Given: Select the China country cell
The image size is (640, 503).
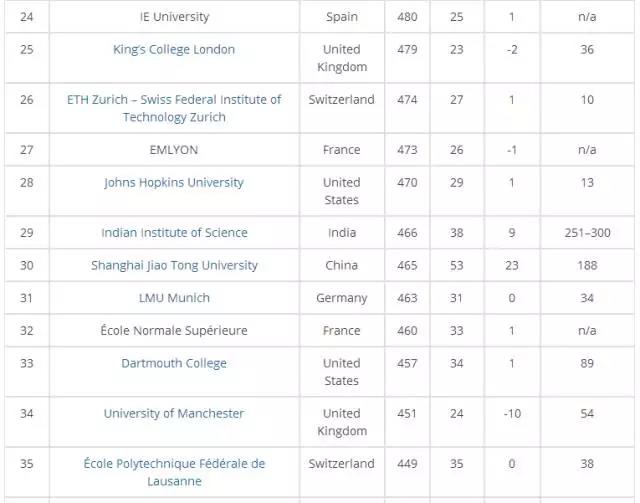Looking at the screenshot, I should tap(341, 266).
